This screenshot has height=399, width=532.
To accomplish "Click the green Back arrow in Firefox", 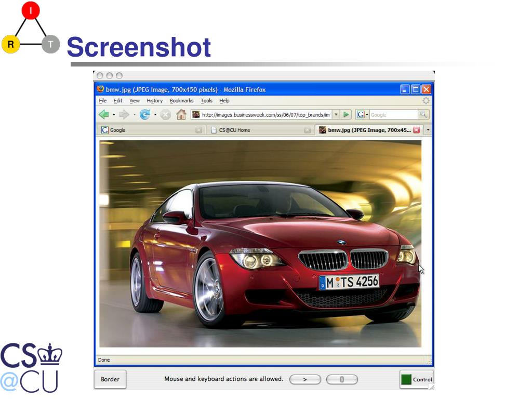I will pyautogui.click(x=104, y=114).
